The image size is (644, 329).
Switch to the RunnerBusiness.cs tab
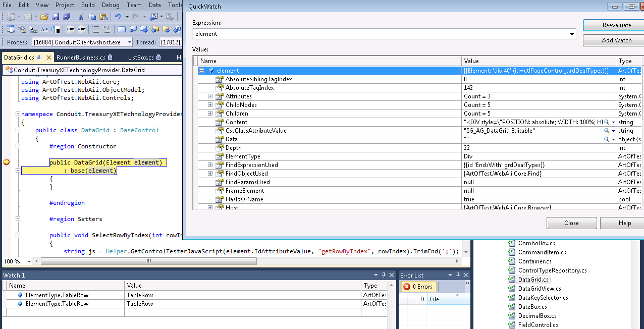point(81,58)
